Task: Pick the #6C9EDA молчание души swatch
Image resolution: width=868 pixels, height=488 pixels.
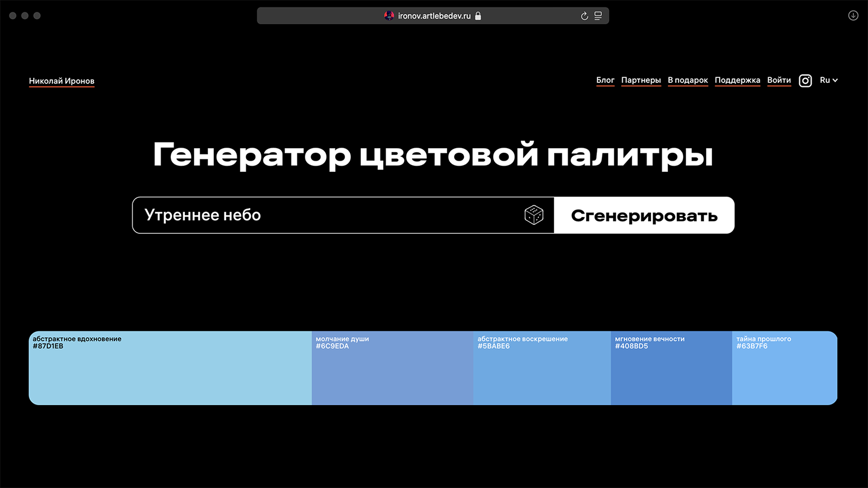Action: tap(392, 368)
